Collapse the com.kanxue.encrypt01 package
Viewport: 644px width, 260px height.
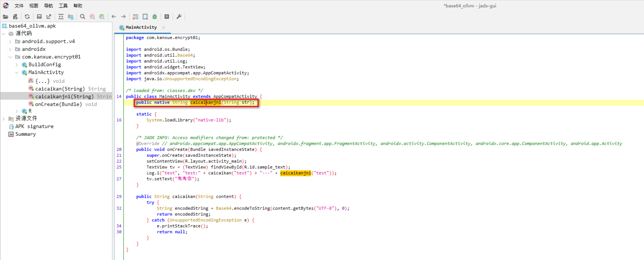coord(10,57)
